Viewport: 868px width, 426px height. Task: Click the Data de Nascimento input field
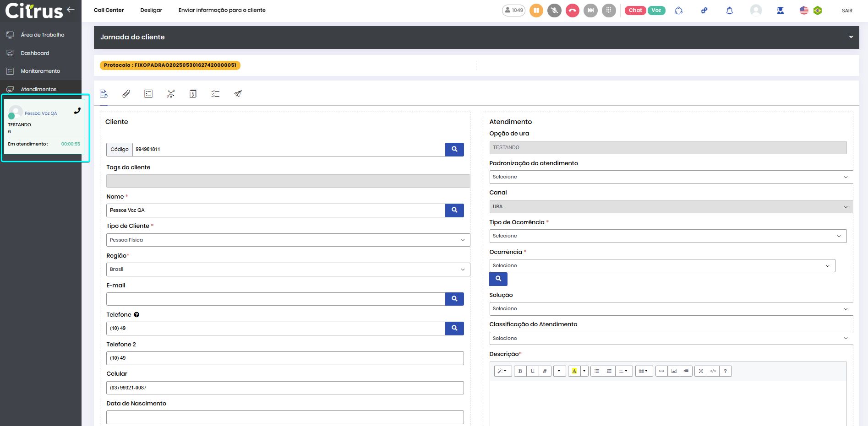point(284,417)
